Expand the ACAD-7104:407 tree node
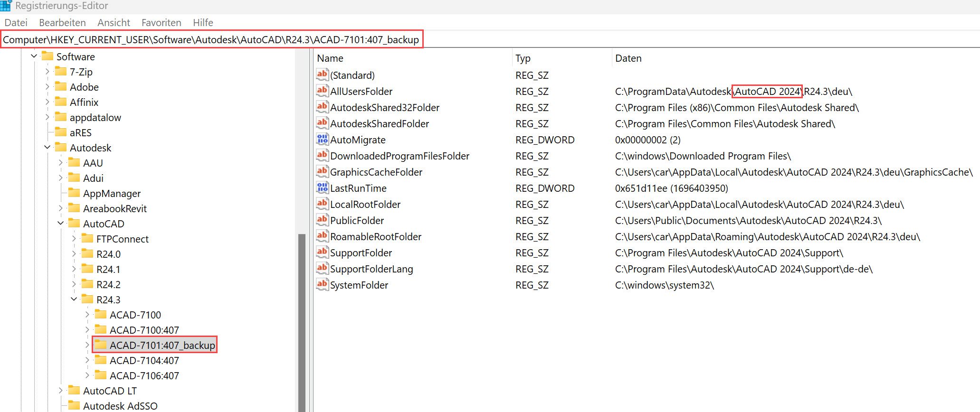980x412 pixels. pyautogui.click(x=87, y=360)
